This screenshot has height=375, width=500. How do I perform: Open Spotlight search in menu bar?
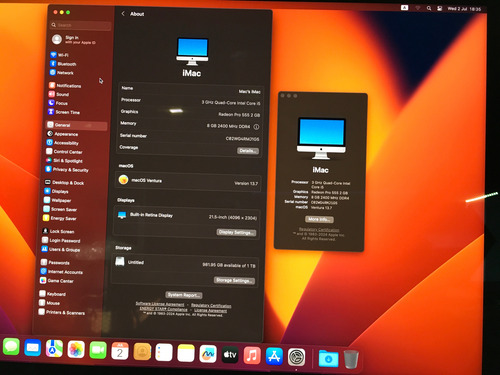(x=429, y=8)
